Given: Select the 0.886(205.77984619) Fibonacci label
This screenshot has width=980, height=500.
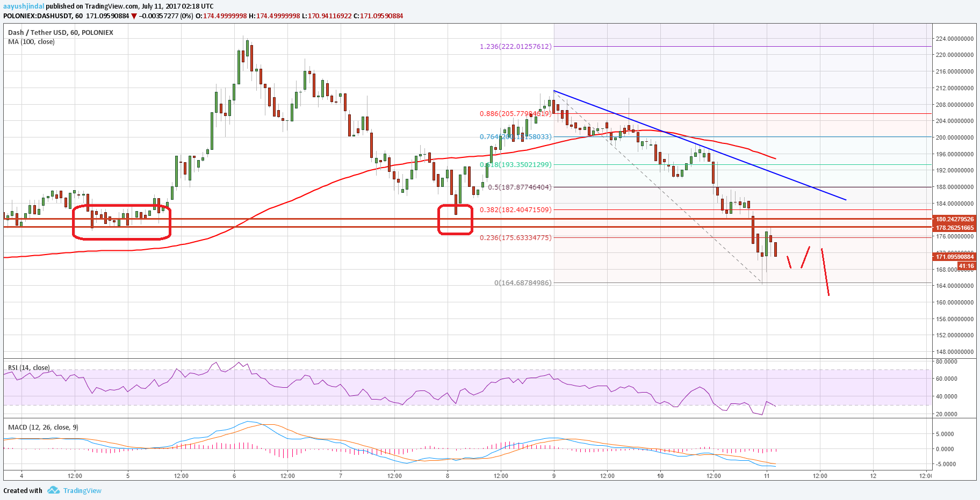Looking at the screenshot, I should pyautogui.click(x=516, y=114).
